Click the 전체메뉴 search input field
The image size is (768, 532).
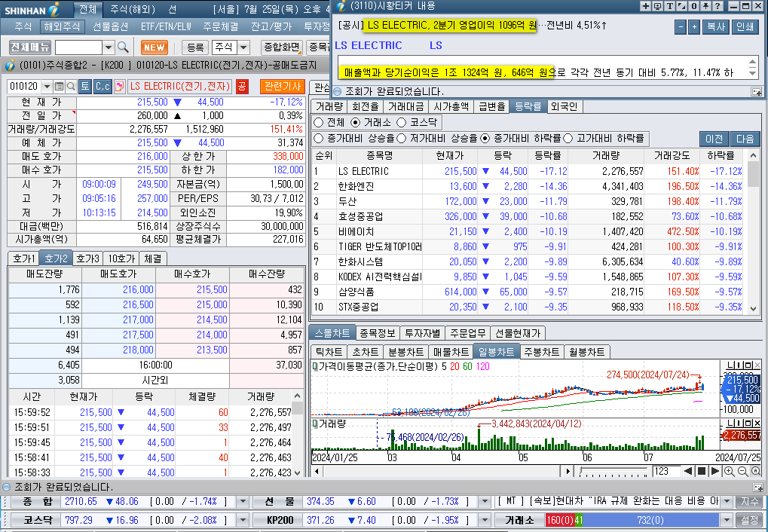click(x=79, y=47)
